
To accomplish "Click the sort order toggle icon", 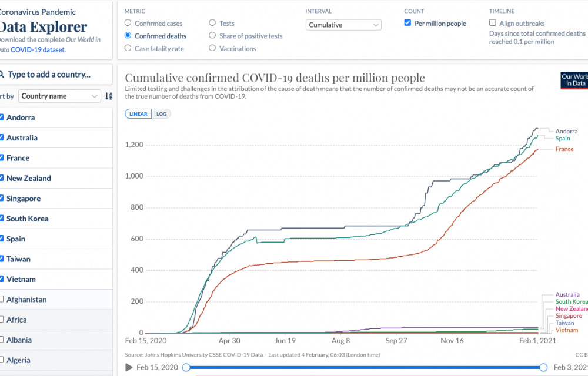I will [108, 96].
